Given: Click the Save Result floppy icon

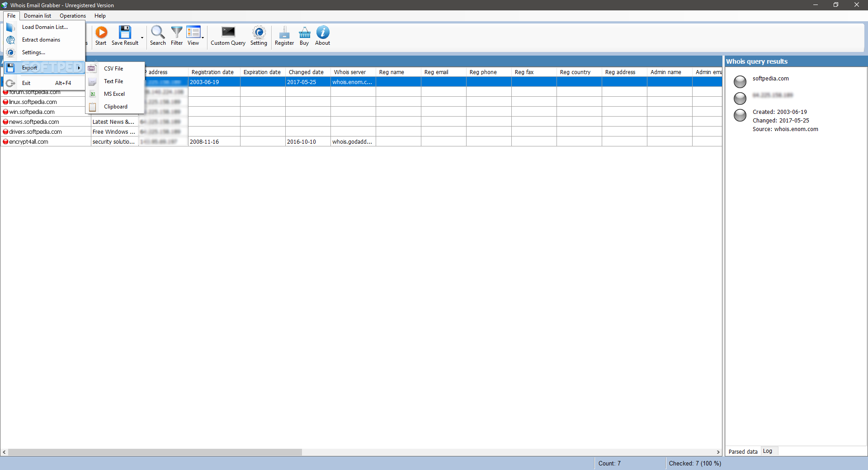Looking at the screenshot, I should pos(125,32).
